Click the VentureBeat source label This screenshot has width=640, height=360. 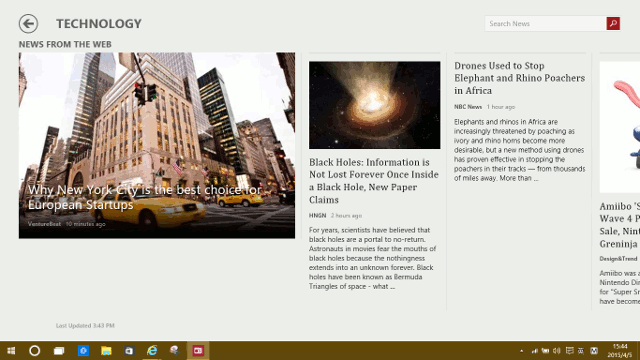[x=44, y=224]
